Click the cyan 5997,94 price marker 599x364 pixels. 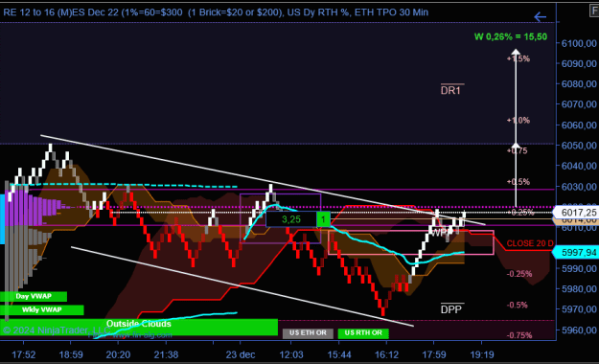pos(576,253)
